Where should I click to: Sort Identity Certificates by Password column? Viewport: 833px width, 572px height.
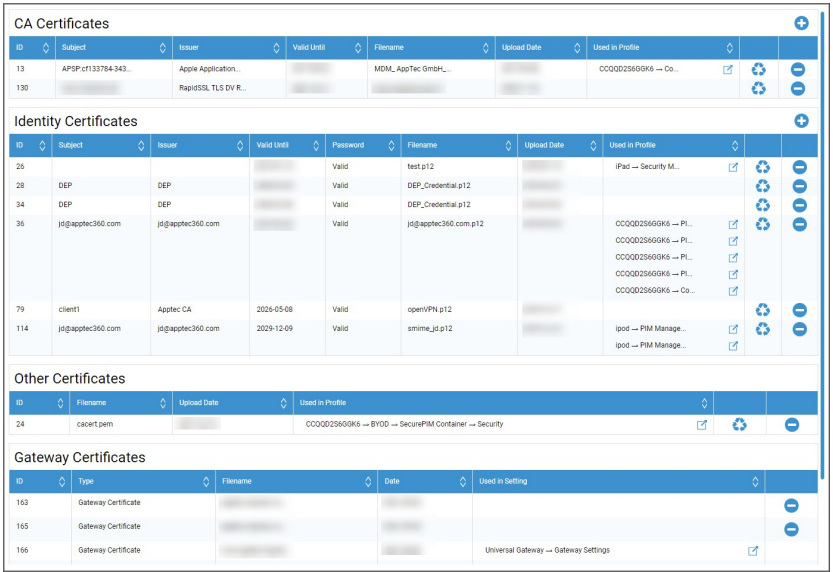[x=390, y=145]
